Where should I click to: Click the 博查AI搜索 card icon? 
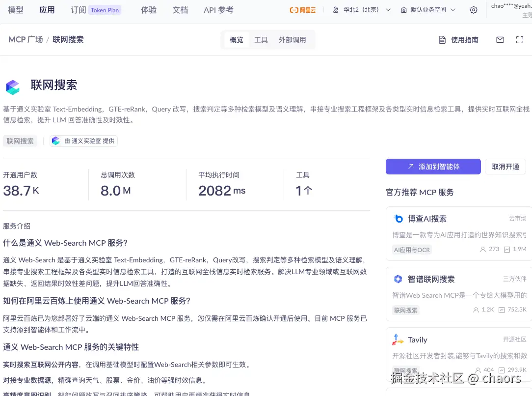click(399, 219)
